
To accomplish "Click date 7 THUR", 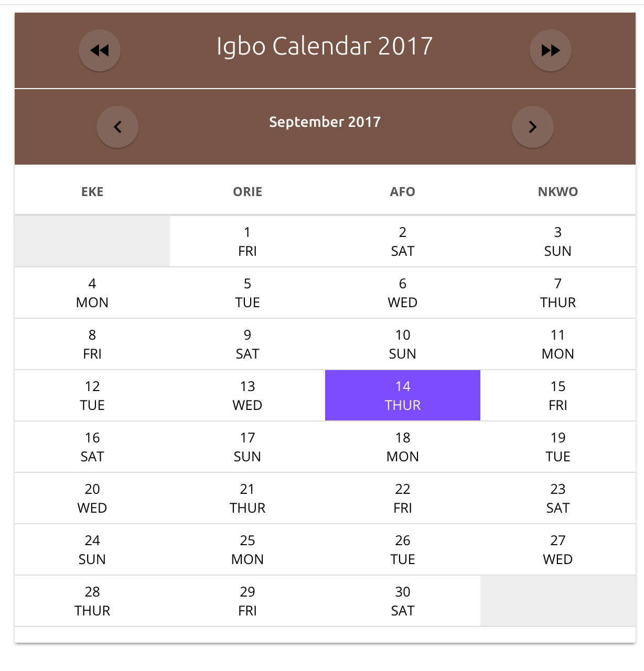I will point(558,293).
